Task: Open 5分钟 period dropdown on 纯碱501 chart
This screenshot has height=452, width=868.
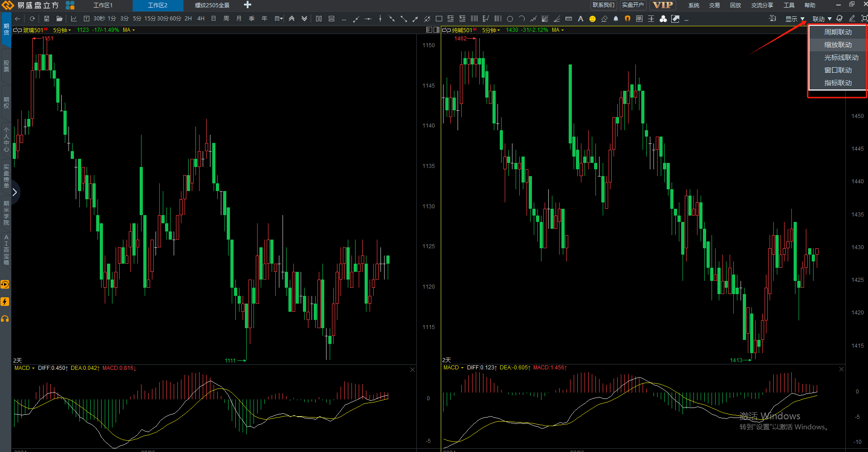Action: 491,30
